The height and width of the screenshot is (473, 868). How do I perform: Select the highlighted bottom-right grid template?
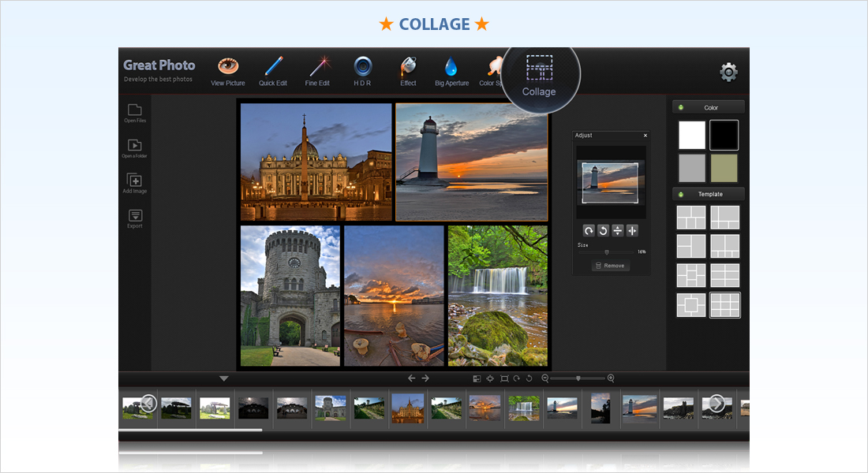click(x=724, y=305)
